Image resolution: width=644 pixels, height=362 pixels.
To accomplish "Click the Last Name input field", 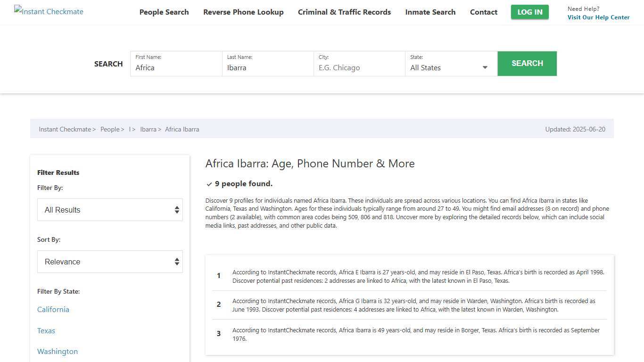I will coord(267,67).
